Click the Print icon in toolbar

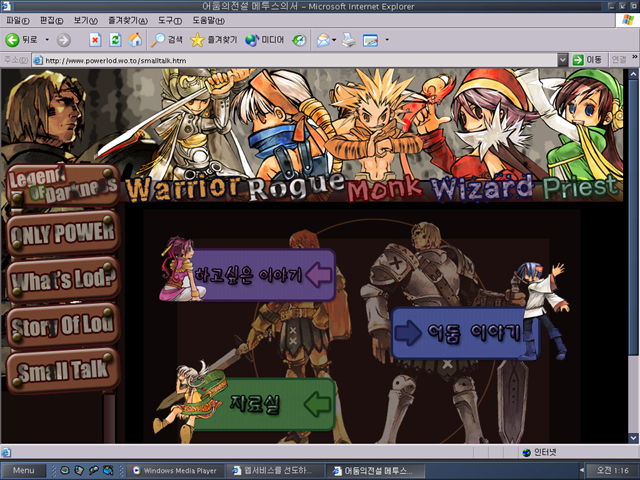[348, 40]
